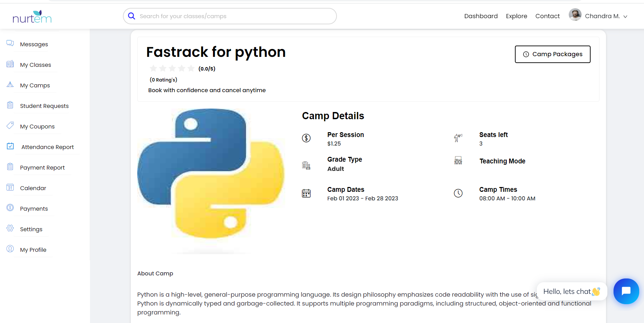
Task: Open the blue live chat widget
Action: click(x=626, y=291)
